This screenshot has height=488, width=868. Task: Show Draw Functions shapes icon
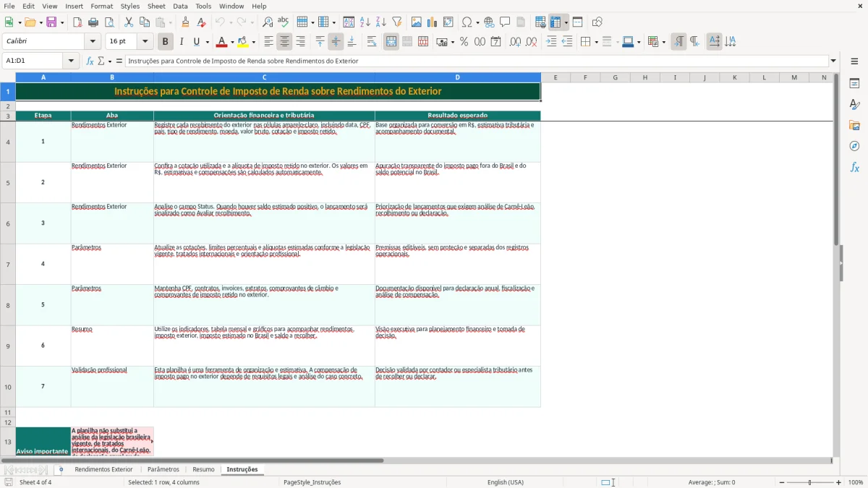(597, 22)
